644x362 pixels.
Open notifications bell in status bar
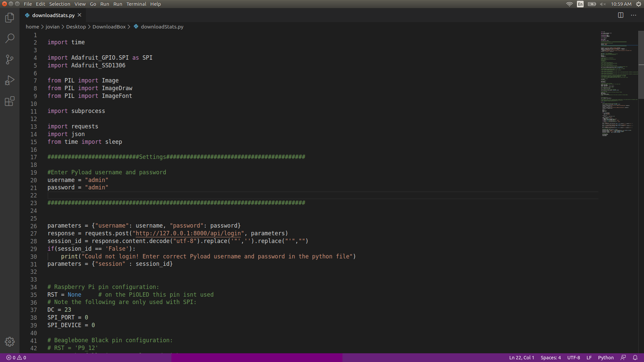pos(635,358)
